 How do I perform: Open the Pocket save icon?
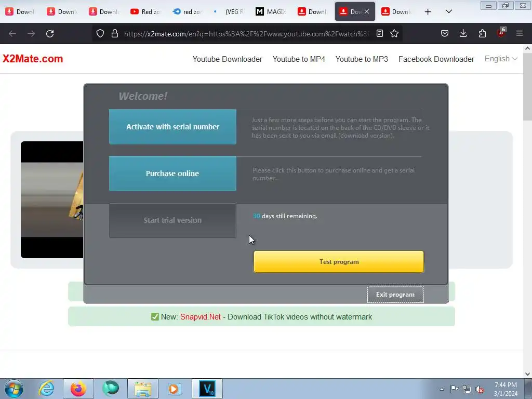click(445, 34)
